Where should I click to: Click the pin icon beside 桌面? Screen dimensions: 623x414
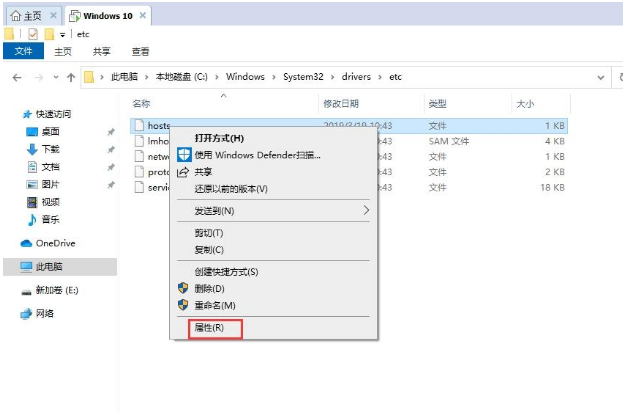[111, 132]
